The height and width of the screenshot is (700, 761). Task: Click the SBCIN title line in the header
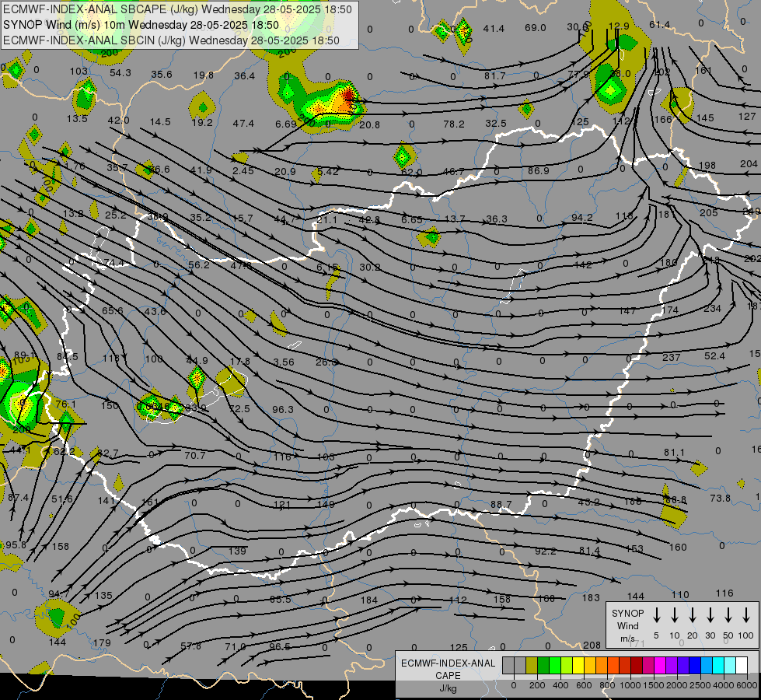pos(171,40)
